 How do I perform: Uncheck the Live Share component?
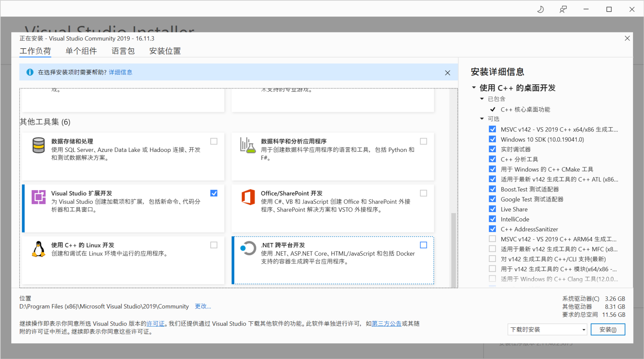pos(492,209)
